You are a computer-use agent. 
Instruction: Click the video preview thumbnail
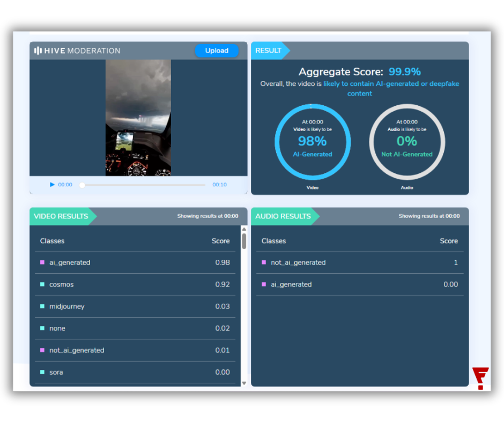pyautogui.click(x=138, y=118)
